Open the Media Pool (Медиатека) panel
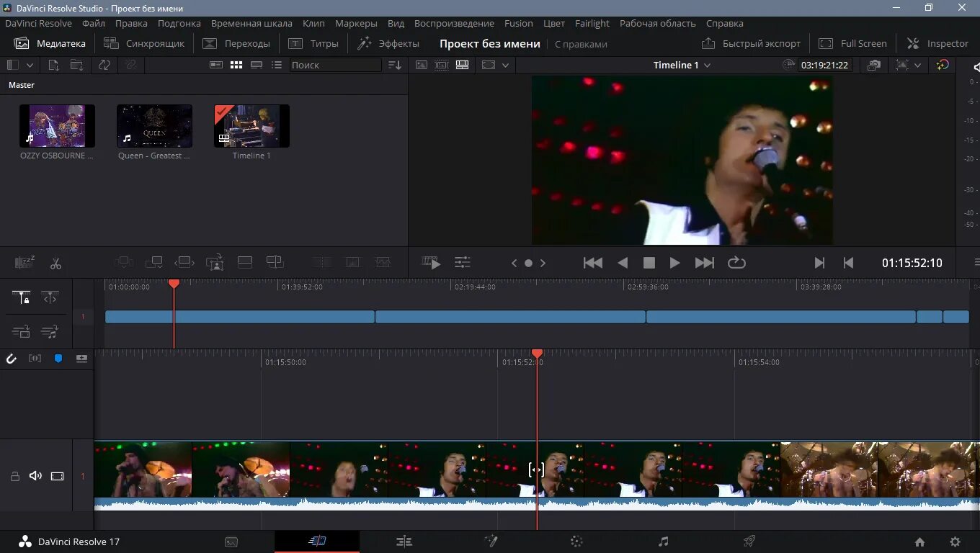This screenshot has height=553, width=980. [50, 43]
